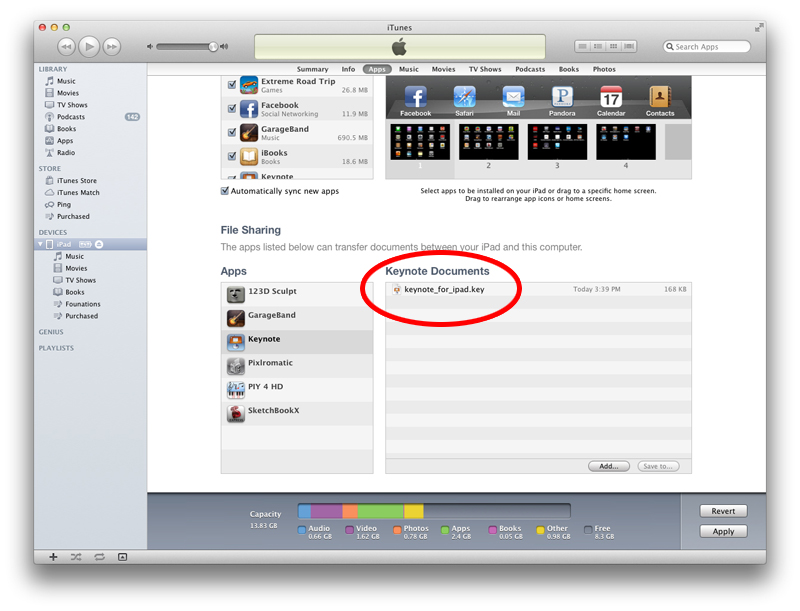Select Founations playlist under iPad

click(x=83, y=304)
